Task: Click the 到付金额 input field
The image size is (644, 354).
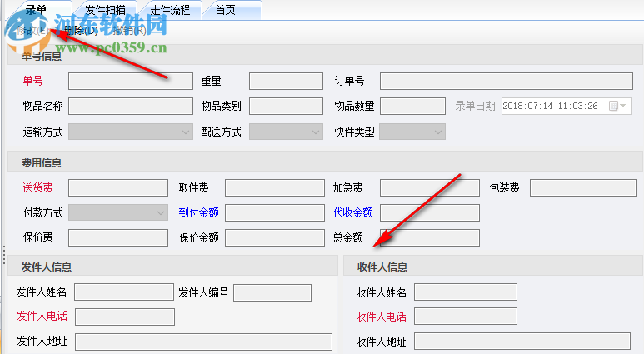Action: click(275, 212)
